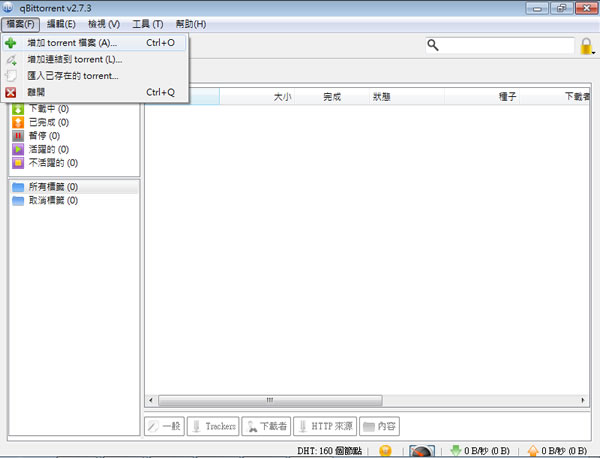Image resolution: width=600 pixels, height=458 pixels.
Task: Click horizontal scrollbar thumb in transfer list
Action: coord(270,400)
